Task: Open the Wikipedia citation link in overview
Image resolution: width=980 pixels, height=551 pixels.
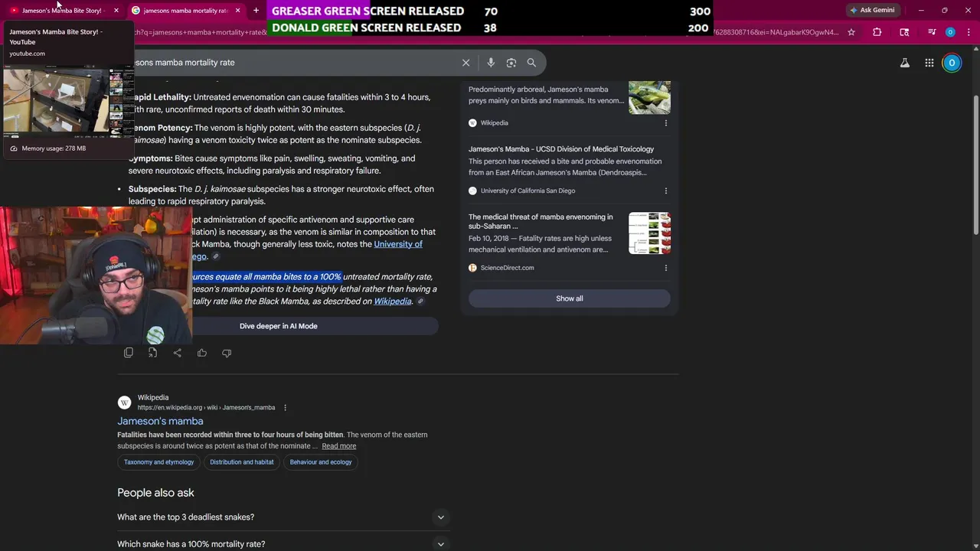Action: (393, 302)
